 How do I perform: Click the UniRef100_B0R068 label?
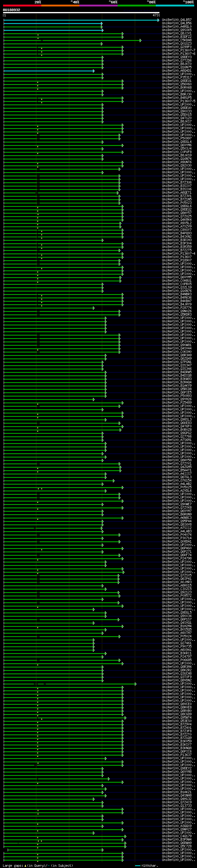pos(177,88)
